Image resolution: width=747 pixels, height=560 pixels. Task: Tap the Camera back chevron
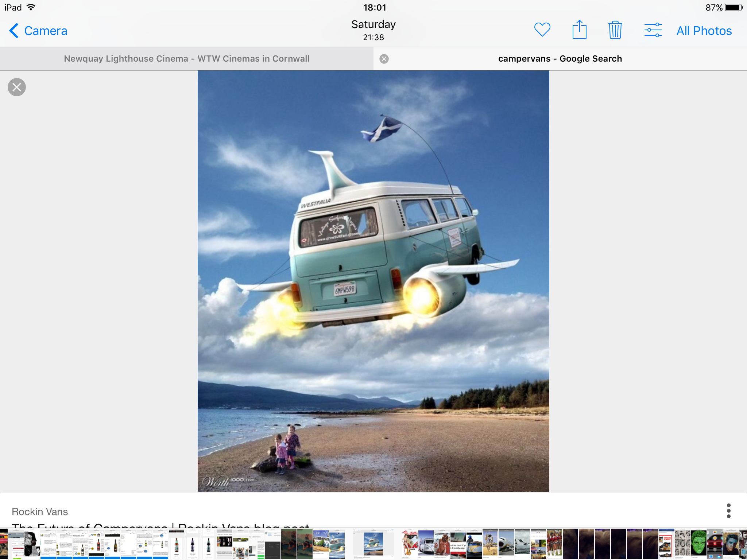coord(14,31)
